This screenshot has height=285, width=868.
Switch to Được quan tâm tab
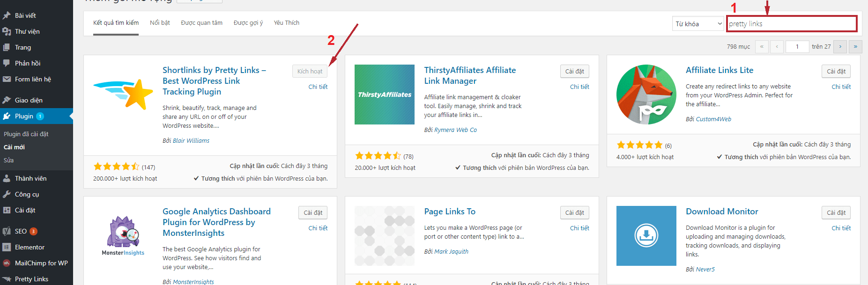201,23
